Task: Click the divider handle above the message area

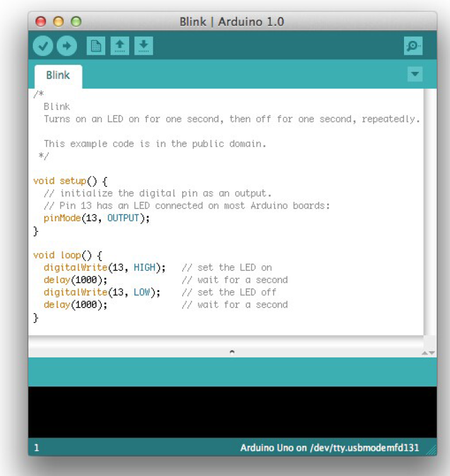Action: pos(232,352)
